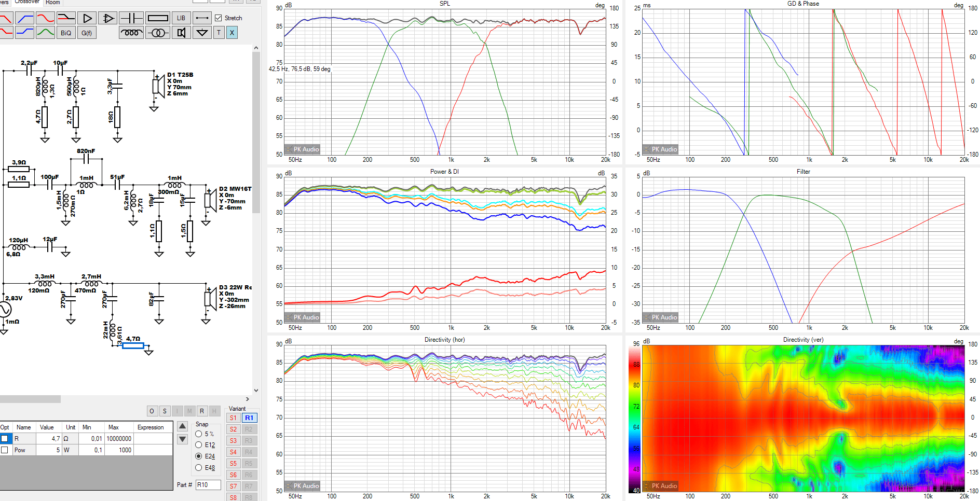Screen dimensions: 980x501
Task: Edit the Part # field R10
Action: (208, 485)
